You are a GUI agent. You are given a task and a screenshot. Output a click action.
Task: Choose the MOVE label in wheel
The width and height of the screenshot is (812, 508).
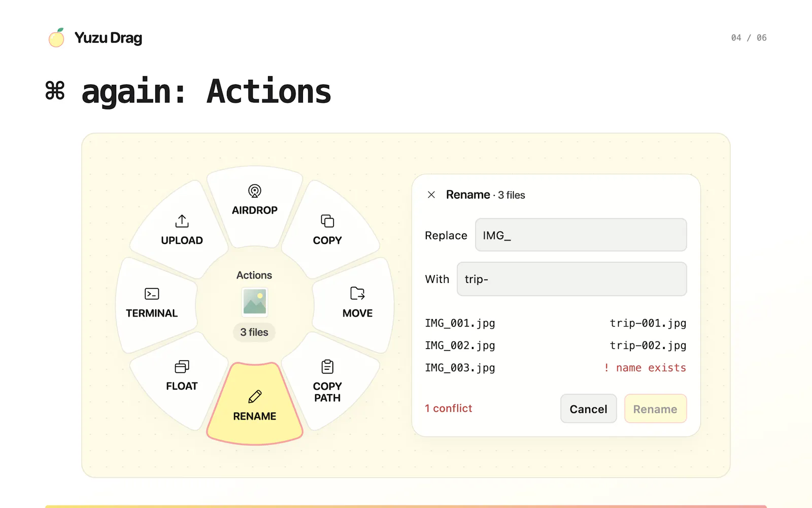point(357,313)
